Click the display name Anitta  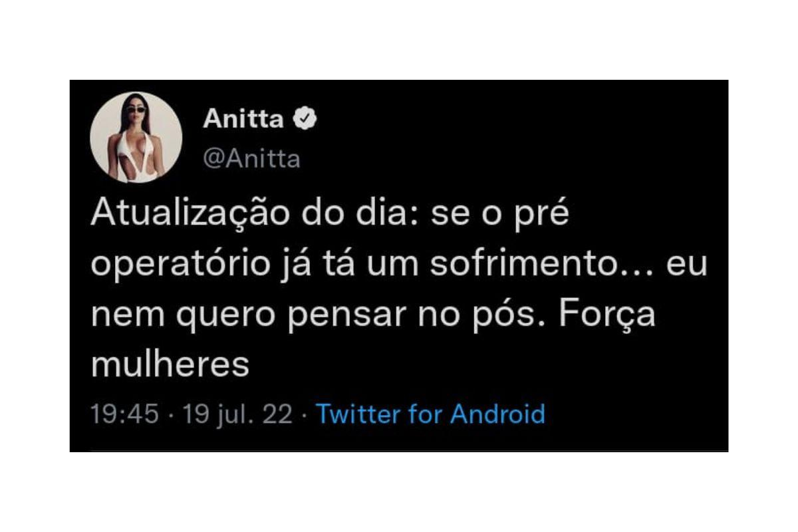tap(245, 120)
